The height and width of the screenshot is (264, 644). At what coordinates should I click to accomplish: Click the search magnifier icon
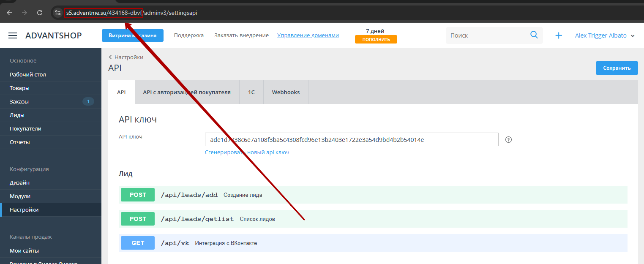click(534, 35)
